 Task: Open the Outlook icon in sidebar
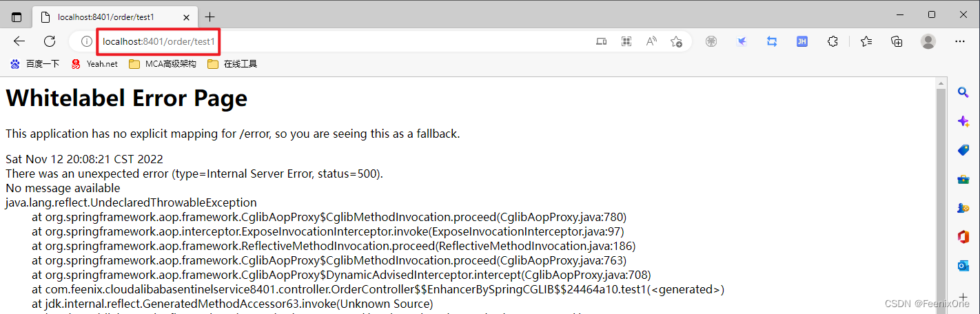coord(963,266)
